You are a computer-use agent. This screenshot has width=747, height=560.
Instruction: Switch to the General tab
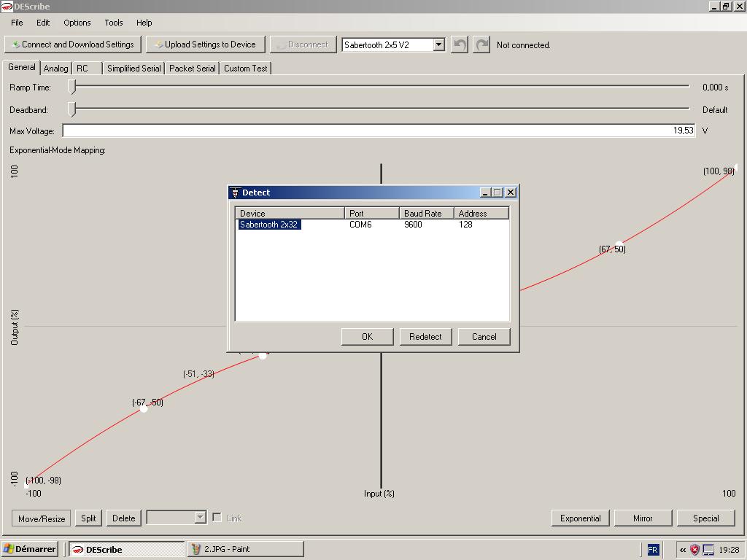[x=21, y=67]
